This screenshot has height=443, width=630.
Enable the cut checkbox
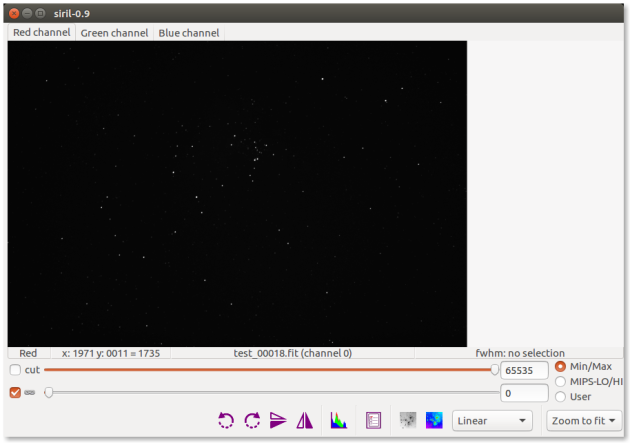pyautogui.click(x=15, y=370)
